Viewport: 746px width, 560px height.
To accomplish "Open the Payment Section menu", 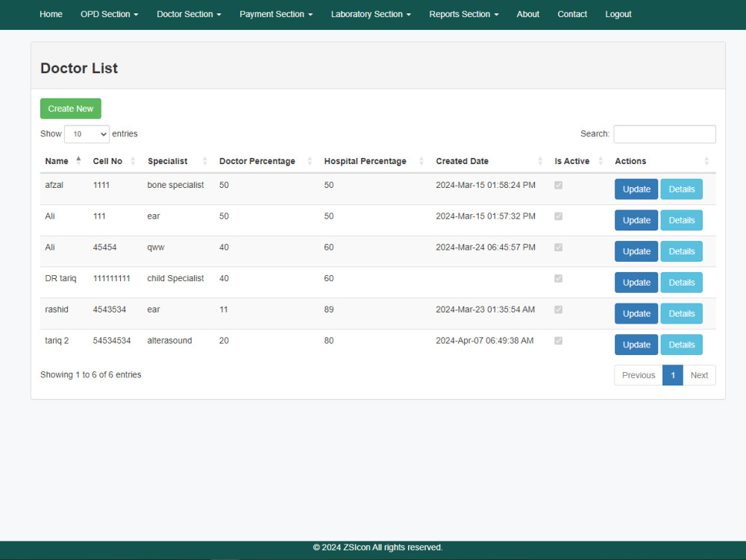I will pyautogui.click(x=276, y=14).
